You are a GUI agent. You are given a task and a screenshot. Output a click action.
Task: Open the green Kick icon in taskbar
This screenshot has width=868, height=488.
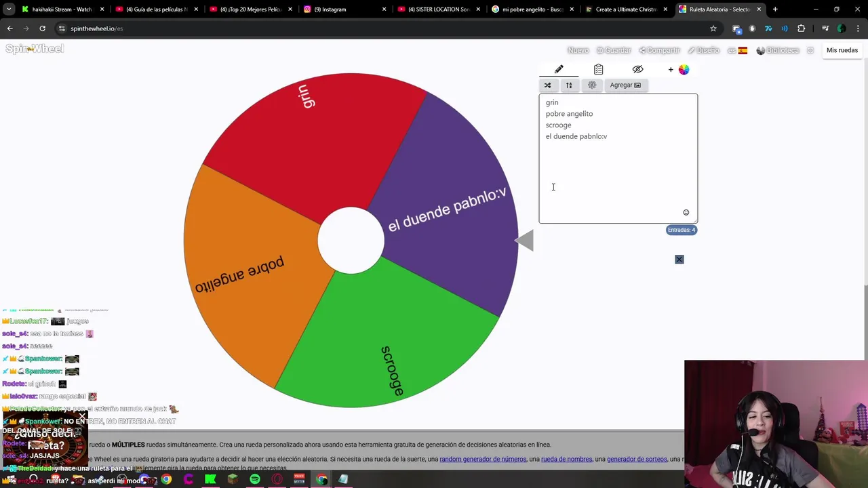point(210,479)
